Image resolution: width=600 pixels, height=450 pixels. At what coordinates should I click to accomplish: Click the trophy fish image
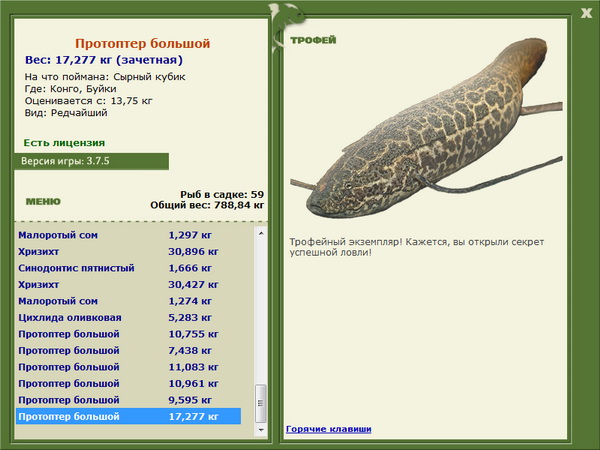(x=426, y=128)
